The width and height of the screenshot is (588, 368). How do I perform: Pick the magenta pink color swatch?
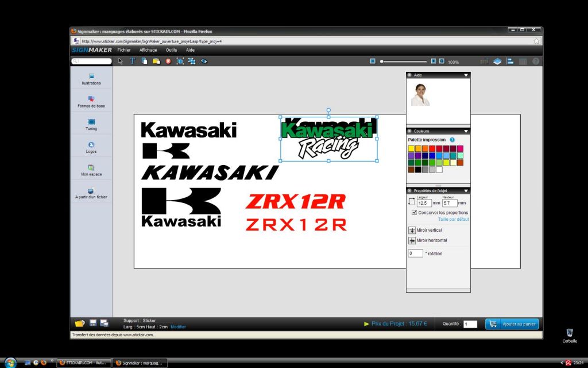pyautogui.click(x=460, y=148)
